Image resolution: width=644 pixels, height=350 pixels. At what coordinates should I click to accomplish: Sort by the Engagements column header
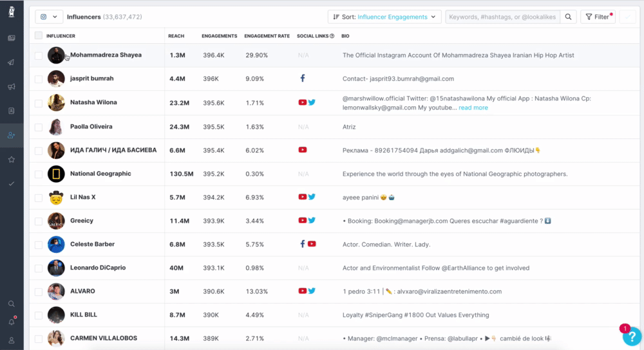(x=220, y=36)
